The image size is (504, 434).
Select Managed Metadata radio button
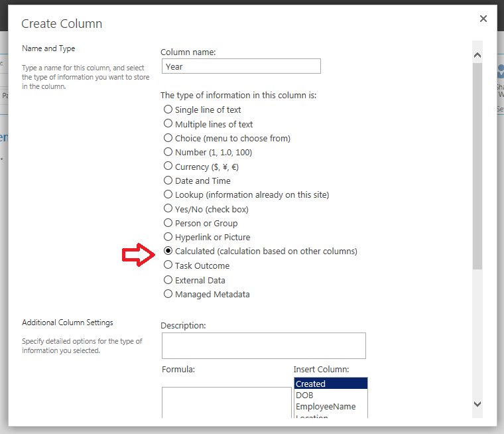click(168, 294)
